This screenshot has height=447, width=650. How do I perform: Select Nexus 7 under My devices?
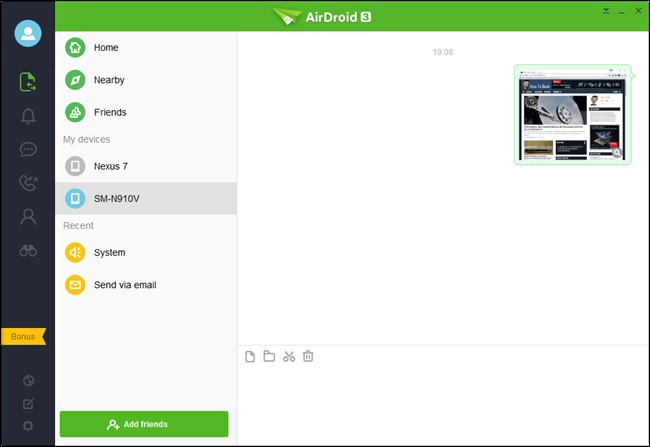[146, 166]
